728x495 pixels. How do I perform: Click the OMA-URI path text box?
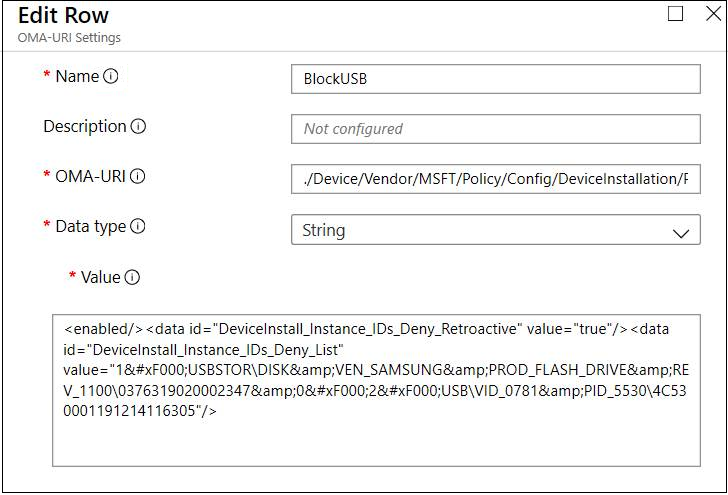pyautogui.click(x=495, y=179)
